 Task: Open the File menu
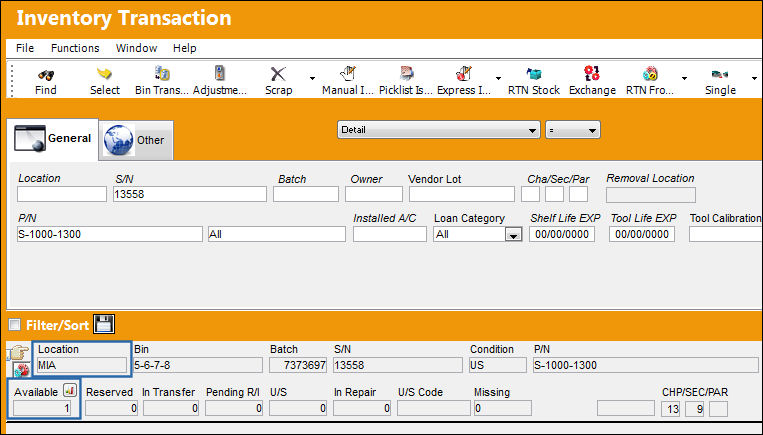25,48
